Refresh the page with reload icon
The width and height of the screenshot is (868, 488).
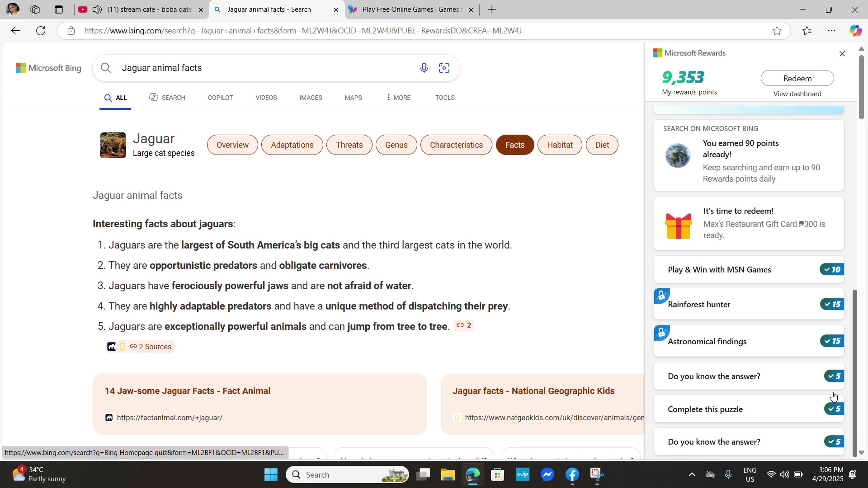coord(41,31)
